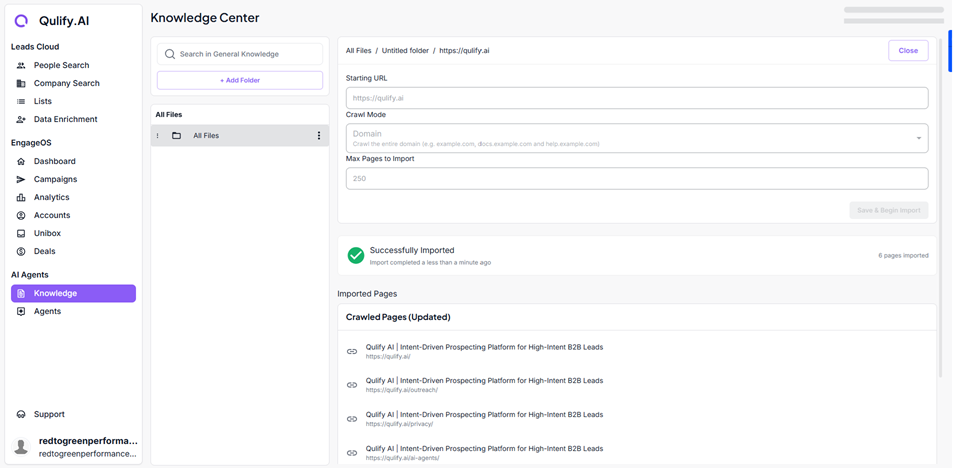Image resolution: width=958 pixels, height=468 pixels.
Task: Open People Search icon in sidebar
Action: click(x=21, y=65)
